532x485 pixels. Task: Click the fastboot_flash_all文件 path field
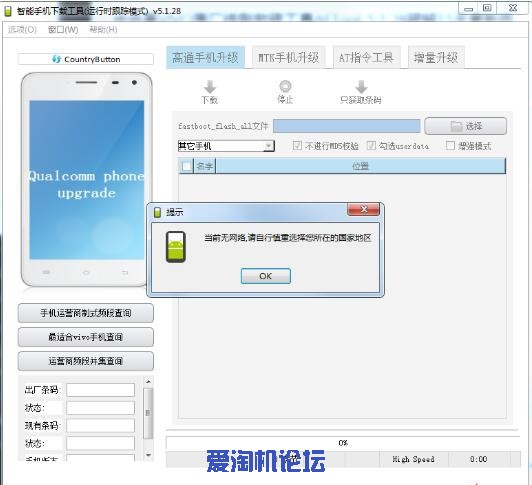point(346,126)
